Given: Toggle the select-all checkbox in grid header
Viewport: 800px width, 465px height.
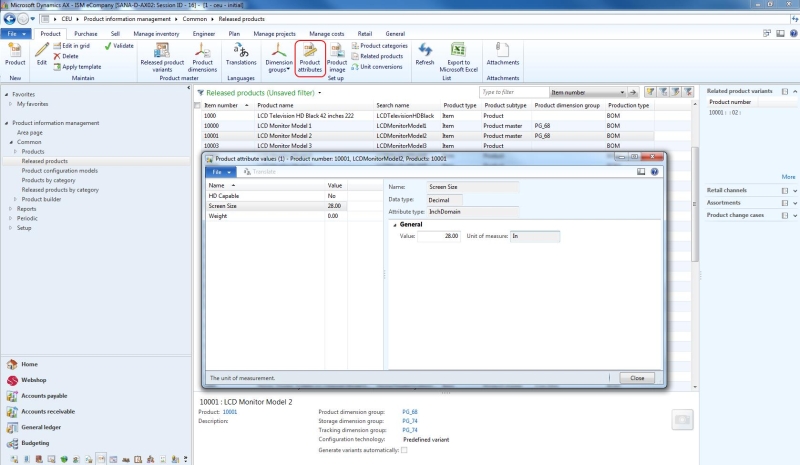Looking at the screenshot, I should 197,106.
